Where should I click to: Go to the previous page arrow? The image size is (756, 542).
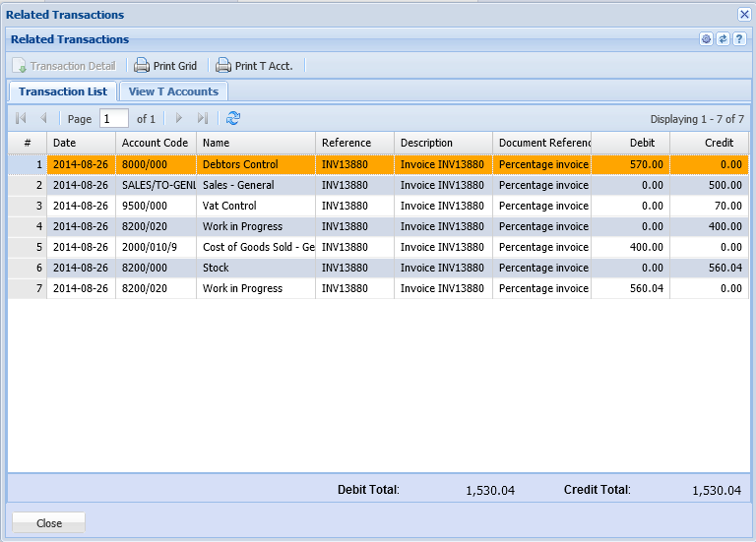click(42, 118)
